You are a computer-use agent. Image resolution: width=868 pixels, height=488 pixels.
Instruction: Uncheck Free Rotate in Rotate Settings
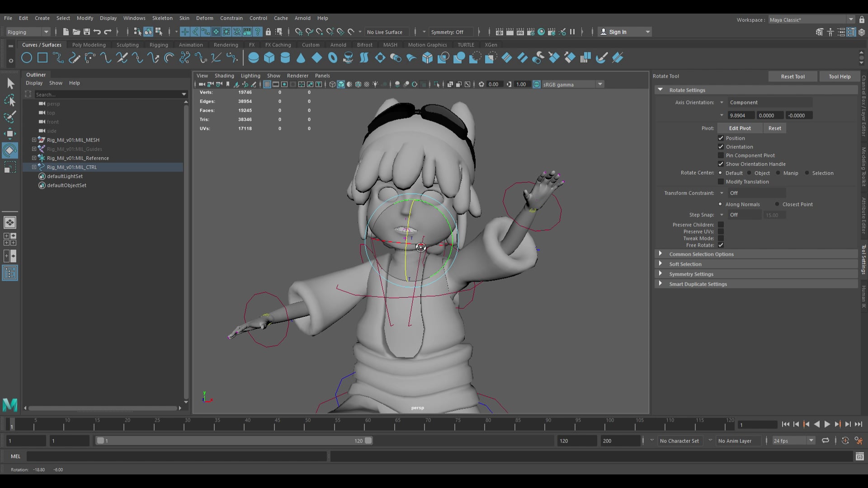tap(721, 245)
